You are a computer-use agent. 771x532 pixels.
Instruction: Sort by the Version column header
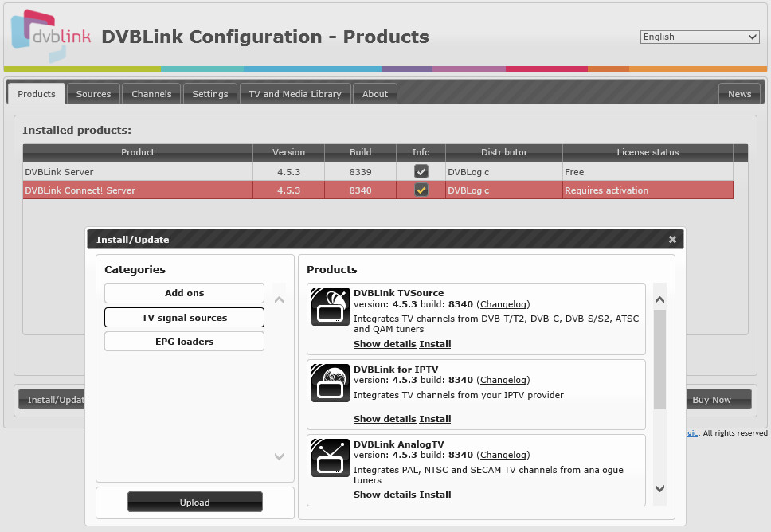pos(288,152)
